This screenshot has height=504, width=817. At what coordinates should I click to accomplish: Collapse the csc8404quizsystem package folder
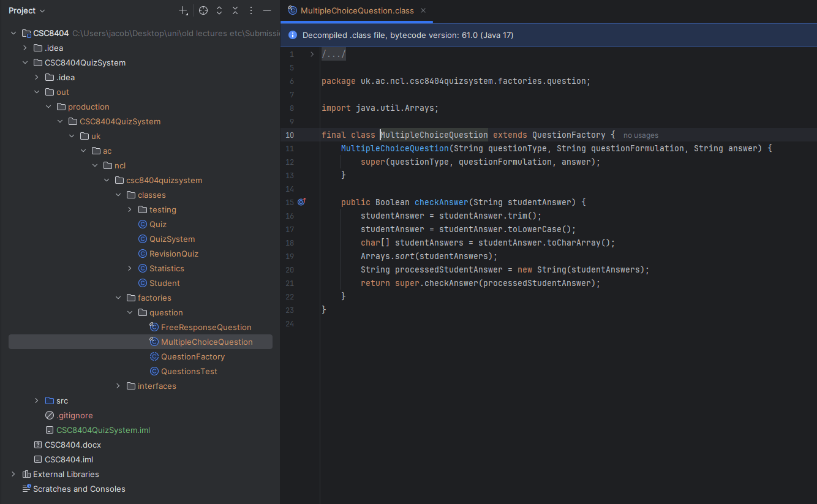[x=107, y=180]
